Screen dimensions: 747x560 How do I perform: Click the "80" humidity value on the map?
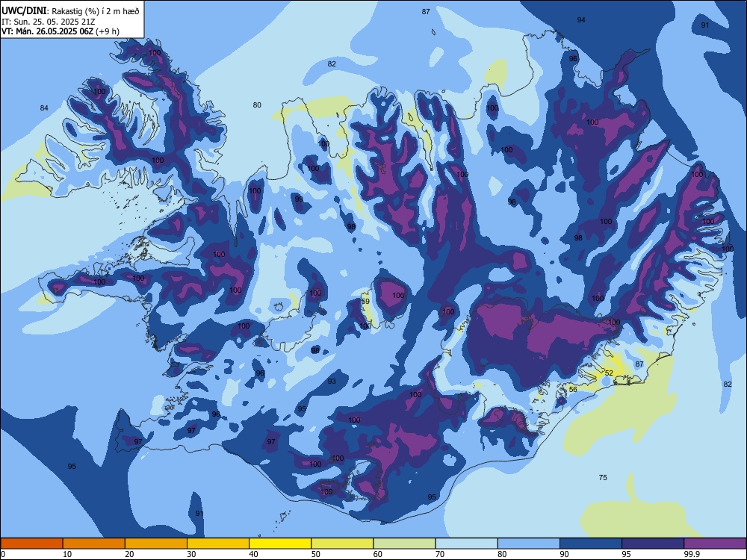[x=257, y=105]
